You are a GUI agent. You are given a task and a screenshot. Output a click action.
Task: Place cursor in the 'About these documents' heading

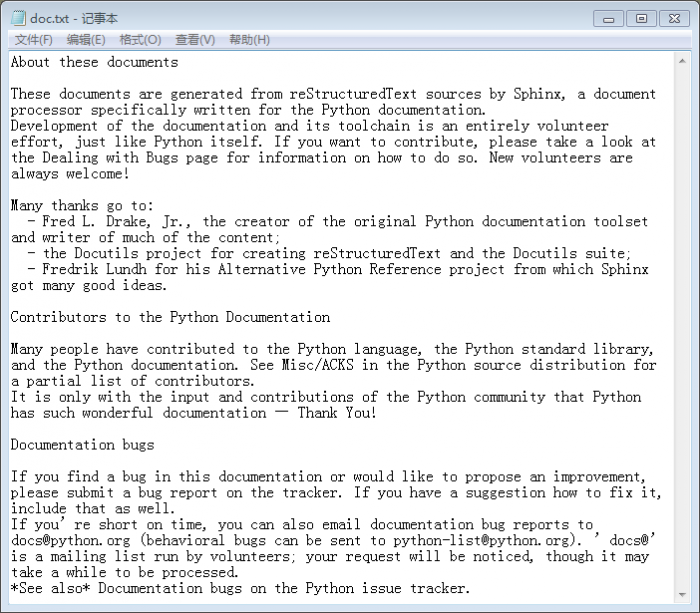pyautogui.click(x=94, y=62)
